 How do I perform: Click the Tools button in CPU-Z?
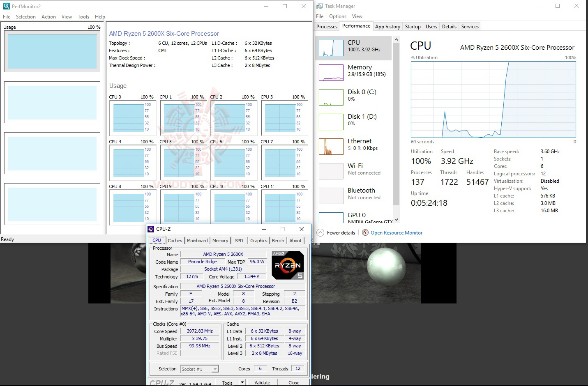[227, 383]
